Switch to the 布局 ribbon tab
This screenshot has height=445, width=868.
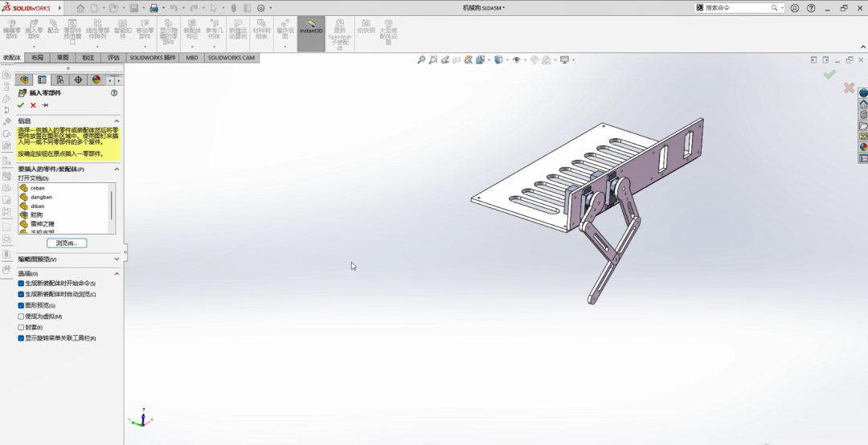37,58
